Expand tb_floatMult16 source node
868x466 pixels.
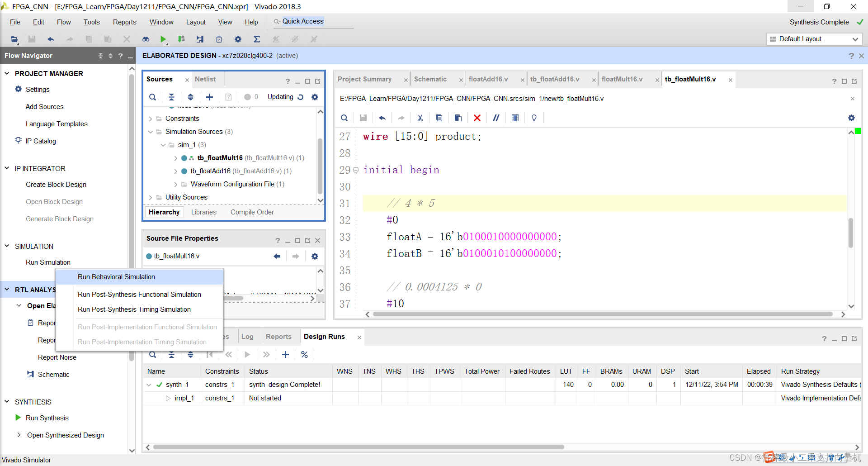[x=175, y=158]
